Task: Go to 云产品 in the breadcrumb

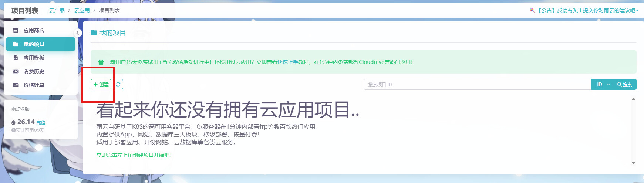Action: pyautogui.click(x=57, y=10)
